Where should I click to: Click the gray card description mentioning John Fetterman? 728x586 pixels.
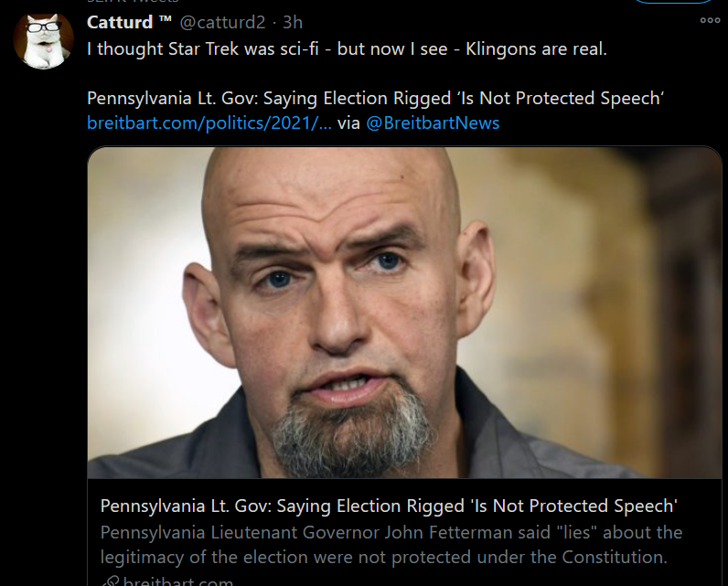(x=391, y=544)
